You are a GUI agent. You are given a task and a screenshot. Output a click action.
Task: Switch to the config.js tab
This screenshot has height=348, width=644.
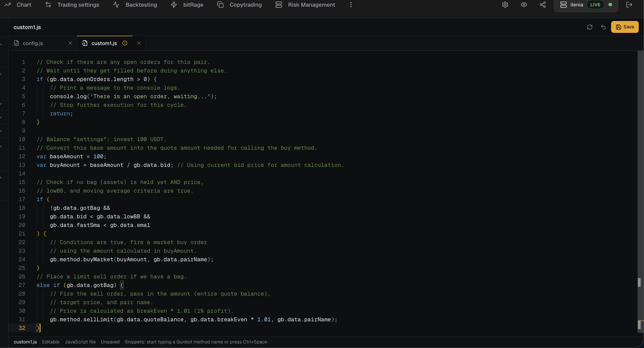click(x=33, y=43)
